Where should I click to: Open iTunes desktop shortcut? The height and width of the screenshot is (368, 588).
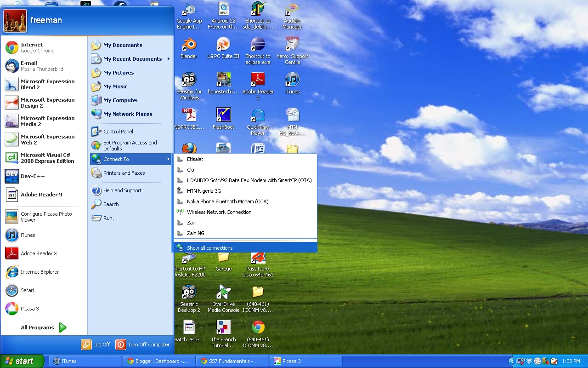tap(292, 84)
